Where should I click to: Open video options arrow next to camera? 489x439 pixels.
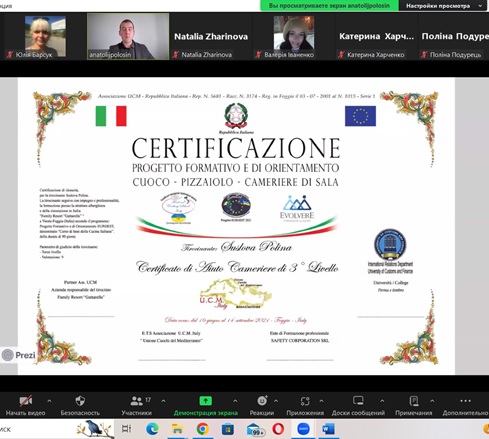pos(49,401)
